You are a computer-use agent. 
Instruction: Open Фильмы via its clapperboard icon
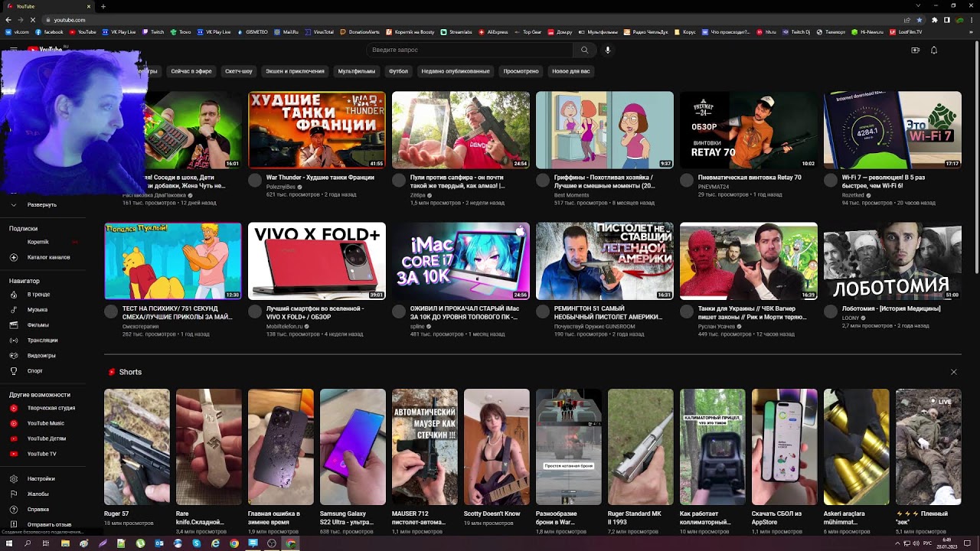(14, 325)
